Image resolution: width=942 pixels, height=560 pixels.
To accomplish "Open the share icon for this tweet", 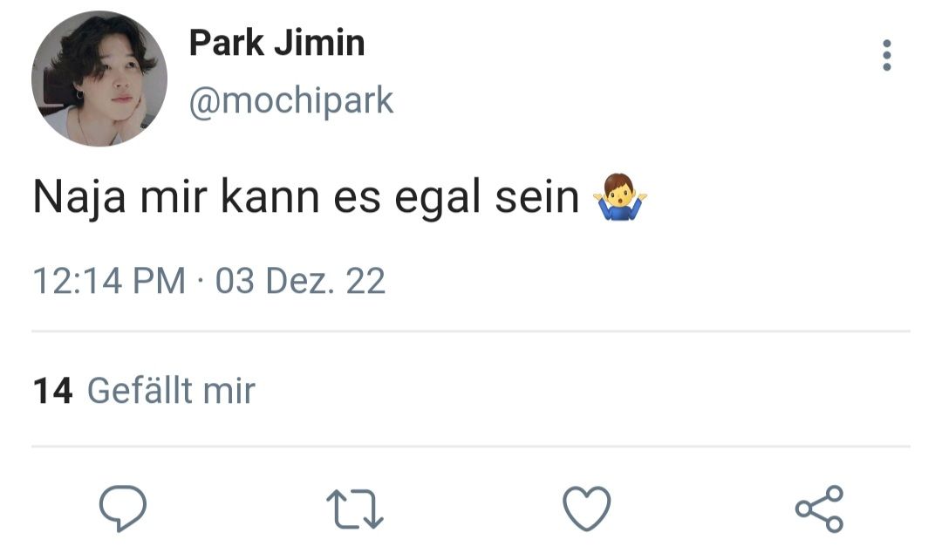I will point(819,509).
